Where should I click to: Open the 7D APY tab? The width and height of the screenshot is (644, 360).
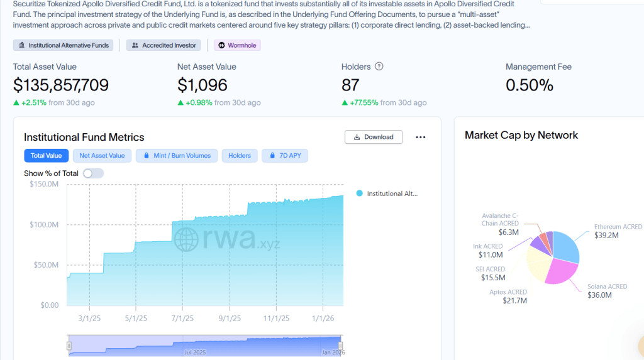[285, 156]
